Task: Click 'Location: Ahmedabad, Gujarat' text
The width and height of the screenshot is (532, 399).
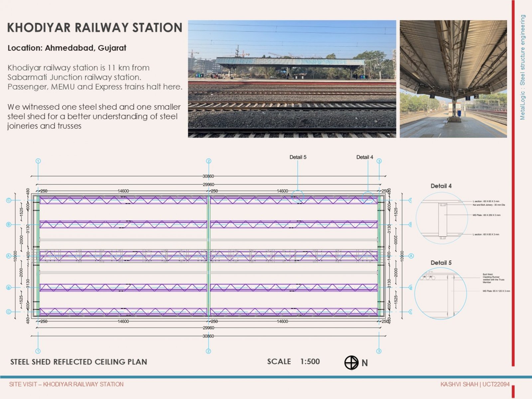Action: point(67,48)
